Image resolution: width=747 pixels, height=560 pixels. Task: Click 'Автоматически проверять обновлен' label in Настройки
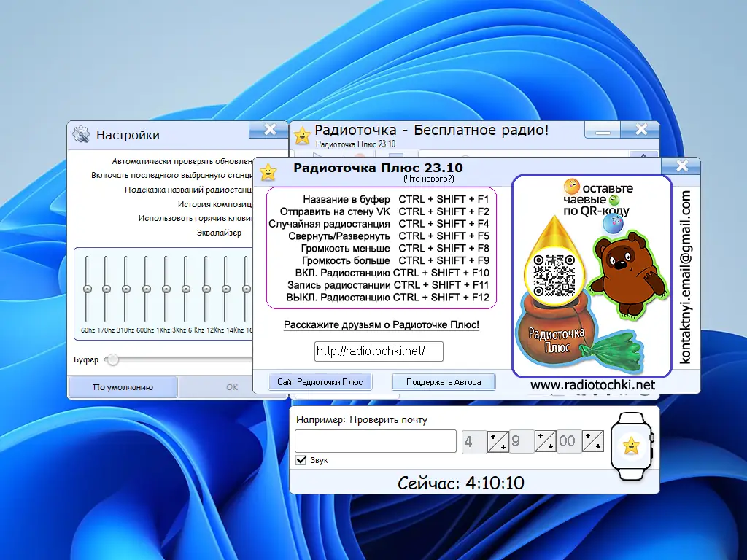[182, 161]
